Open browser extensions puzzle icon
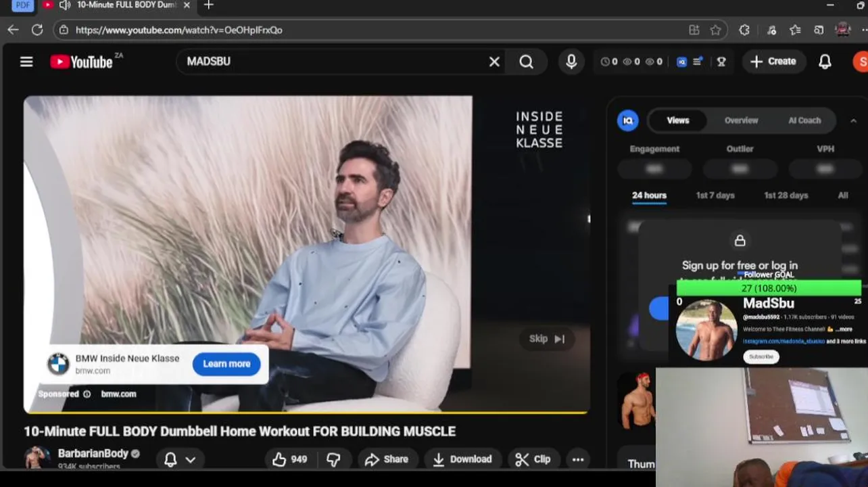This screenshot has height=487, width=868. (x=744, y=30)
